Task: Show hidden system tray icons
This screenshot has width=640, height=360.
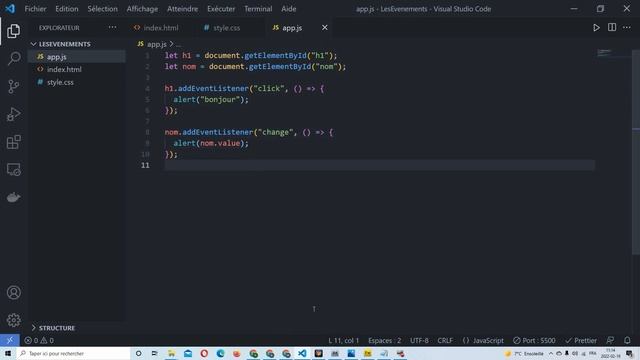Action: point(551,353)
